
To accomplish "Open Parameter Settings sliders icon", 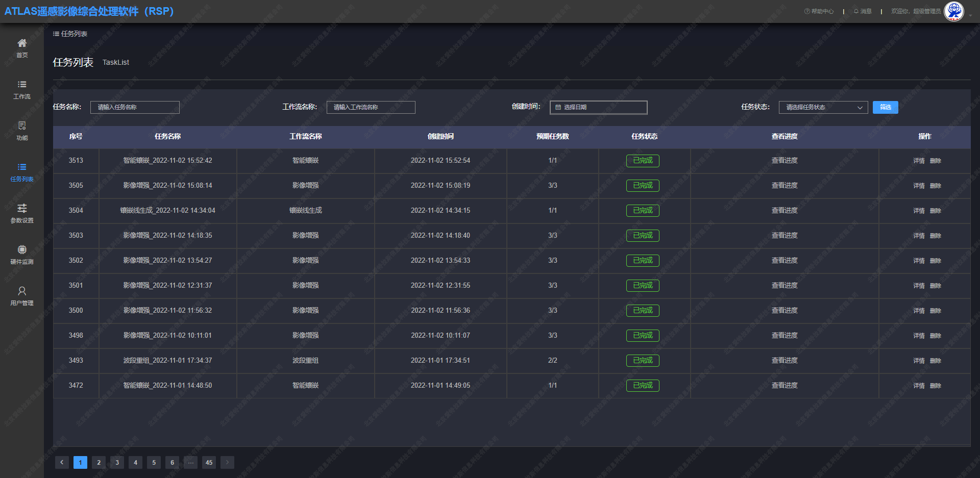I will pyautogui.click(x=22, y=209).
